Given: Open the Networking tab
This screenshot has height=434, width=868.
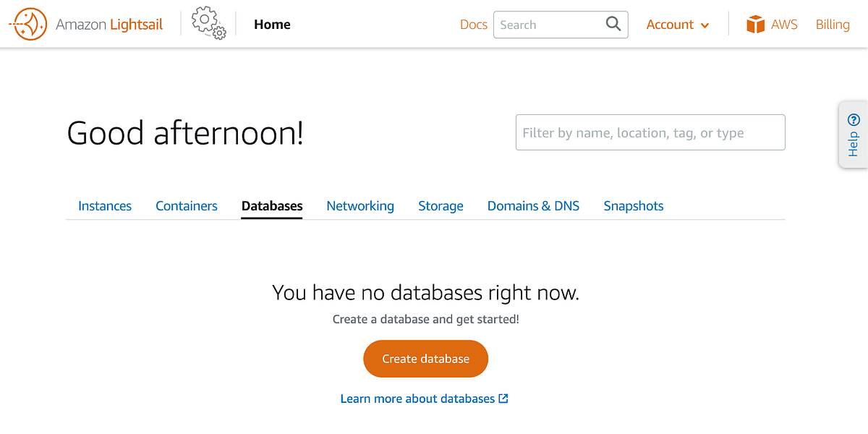Looking at the screenshot, I should [x=359, y=206].
